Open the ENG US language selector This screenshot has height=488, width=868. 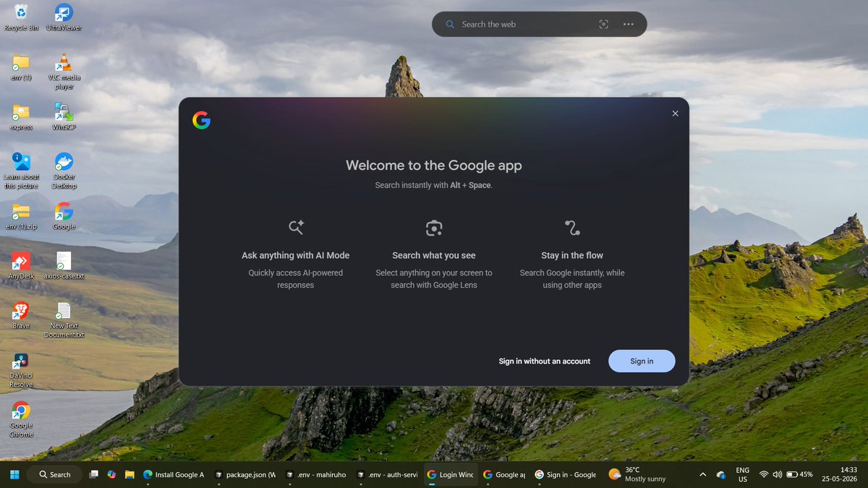[x=743, y=474]
